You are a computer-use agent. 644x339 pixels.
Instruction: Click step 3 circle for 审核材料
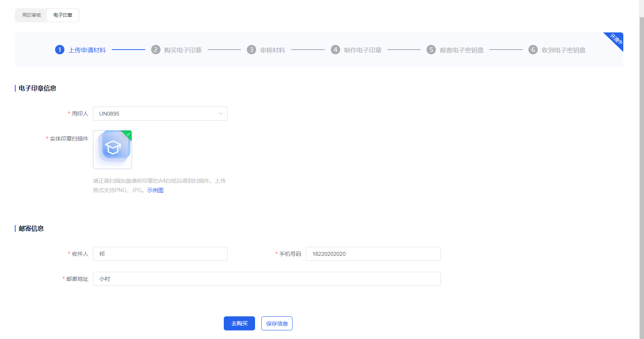[x=252, y=50]
